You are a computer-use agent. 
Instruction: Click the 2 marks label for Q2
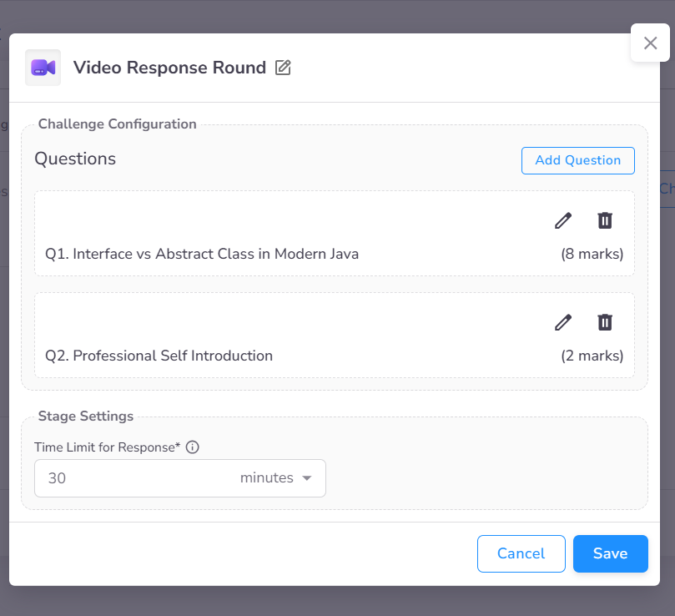(592, 356)
